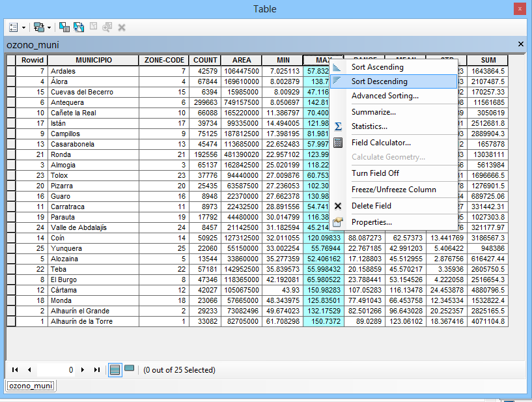Click the current record number field

click(57, 369)
